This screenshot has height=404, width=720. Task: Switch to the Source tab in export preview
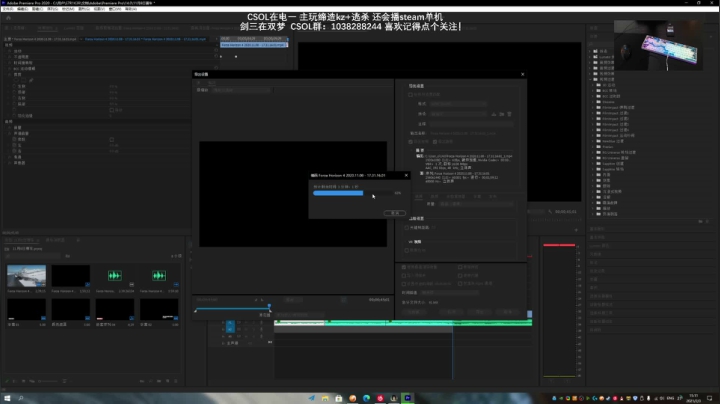point(199,83)
